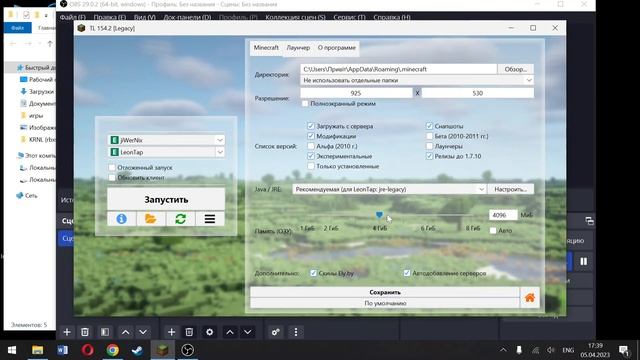Check Альфа (2010 г.) checkbox

pos(311,146)
